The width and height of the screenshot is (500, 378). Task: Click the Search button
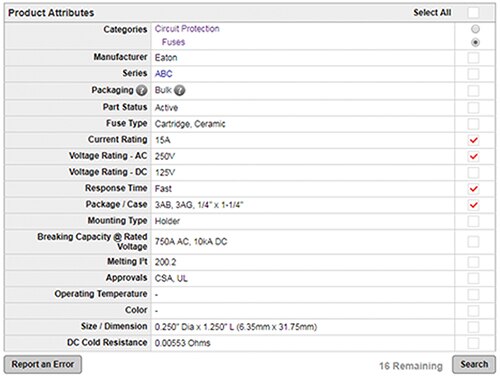click(474, 364)
